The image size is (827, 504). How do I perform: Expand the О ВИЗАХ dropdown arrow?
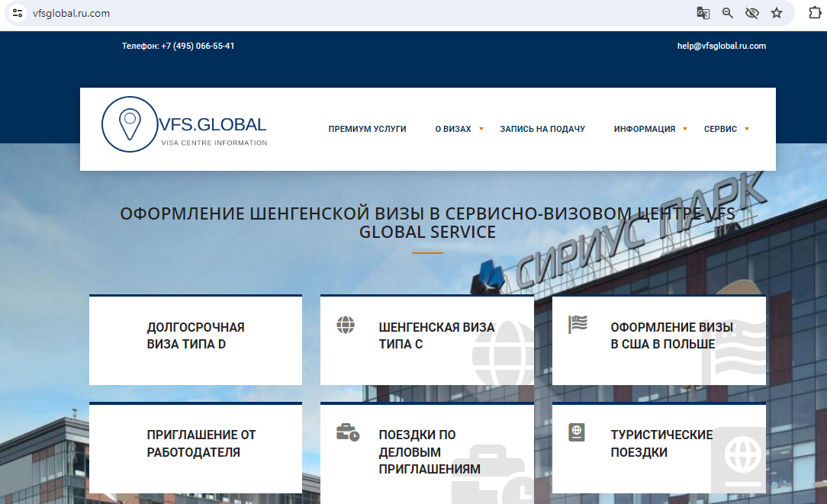pos(481,129)
